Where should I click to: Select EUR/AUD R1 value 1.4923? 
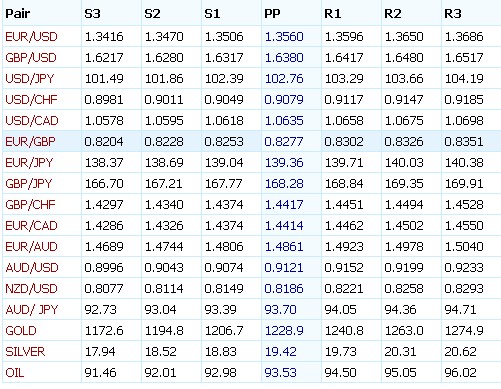click(344, 247)
